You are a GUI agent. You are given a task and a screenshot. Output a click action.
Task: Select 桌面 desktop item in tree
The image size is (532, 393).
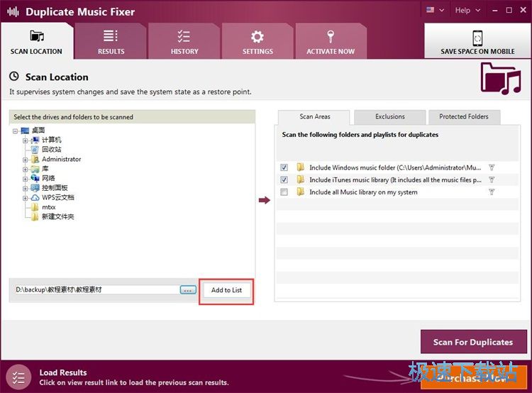tap(38, 131)
